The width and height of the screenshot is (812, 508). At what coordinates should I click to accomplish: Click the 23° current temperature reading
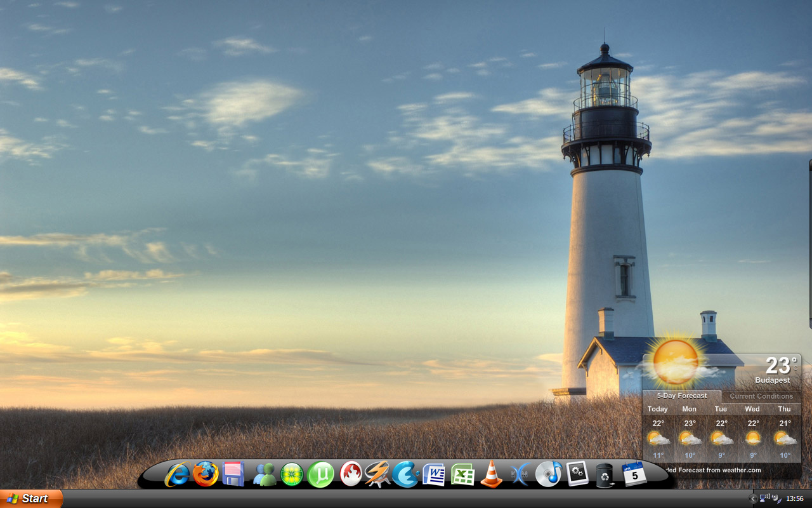(781, 365)
